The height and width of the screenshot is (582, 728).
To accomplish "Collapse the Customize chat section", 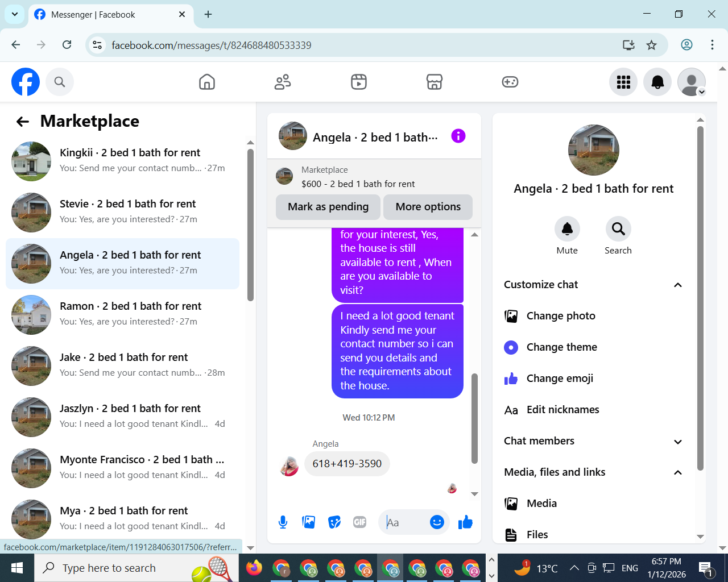I will pyautogui.click(x=677, y=285).
